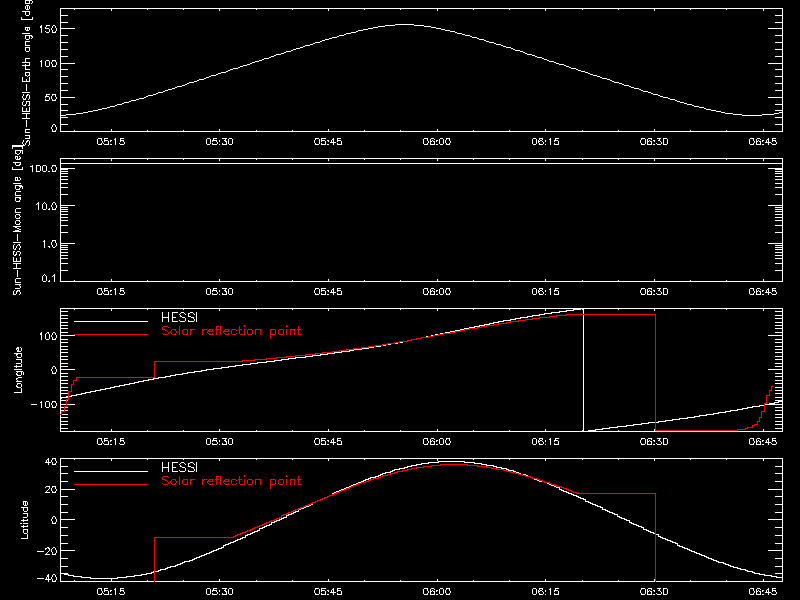Click the 10.0 tick on Moon angle plot

[x=46, y=206]
